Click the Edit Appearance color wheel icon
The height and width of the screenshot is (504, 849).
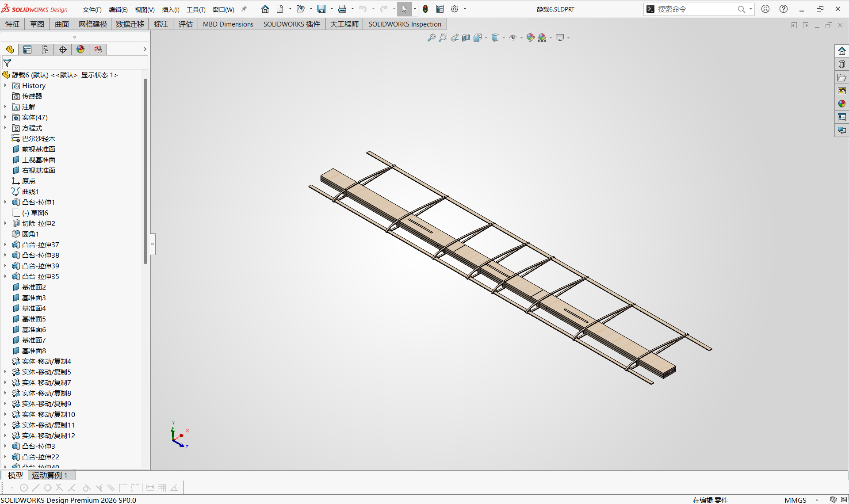[x=530, y=38]
